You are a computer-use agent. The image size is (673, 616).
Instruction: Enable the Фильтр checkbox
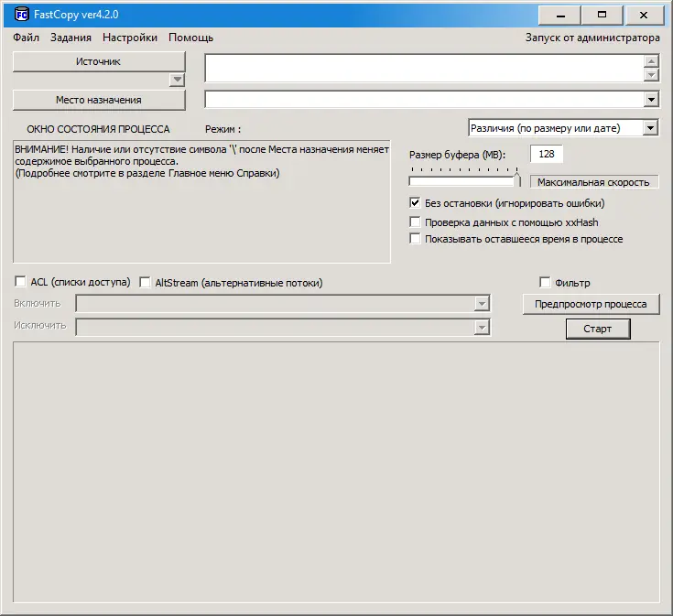point(545,282)
